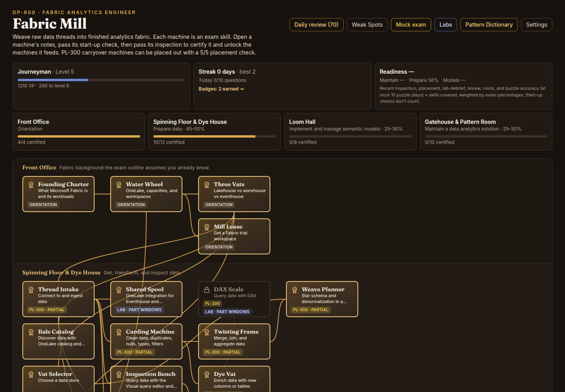Select the Loom Hall section card
Image resolution: width=565 pixels, height=392 pixels.
[x=350, y=132]
